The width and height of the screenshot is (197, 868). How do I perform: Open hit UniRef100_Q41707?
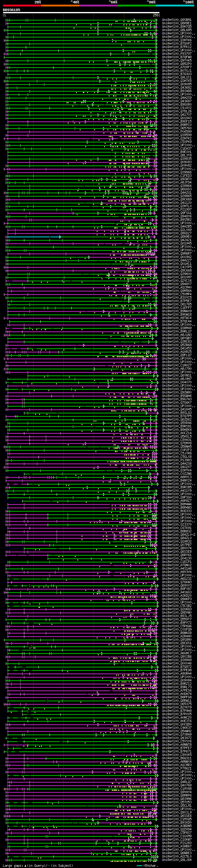click(x=176, y=115)
